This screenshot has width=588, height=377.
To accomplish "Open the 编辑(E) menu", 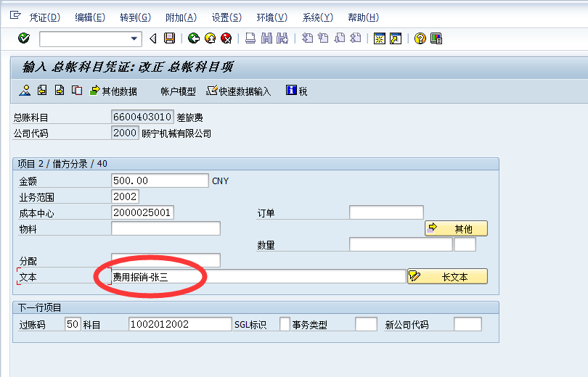I will point(90,17).
